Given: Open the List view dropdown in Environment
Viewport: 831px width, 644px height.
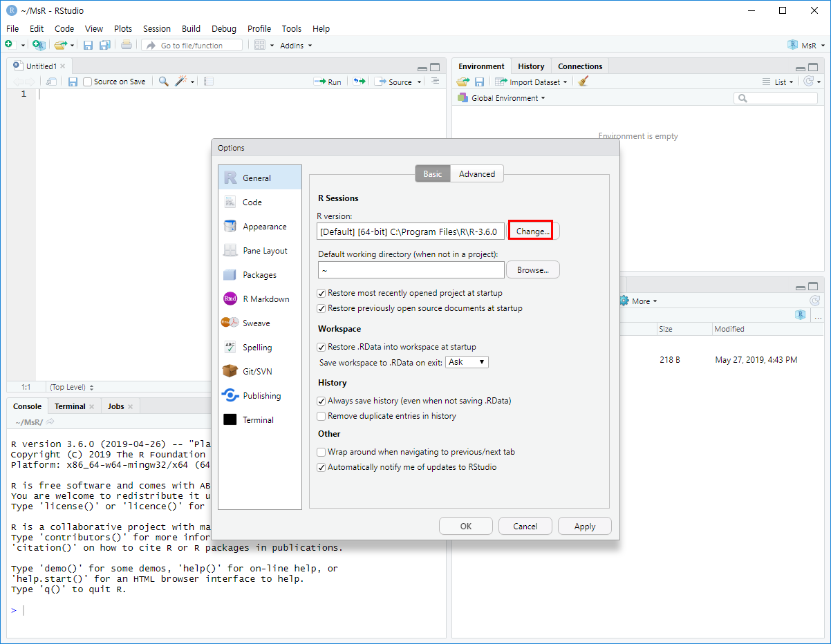Looking at the screenshot, I should tap(778, 82).
